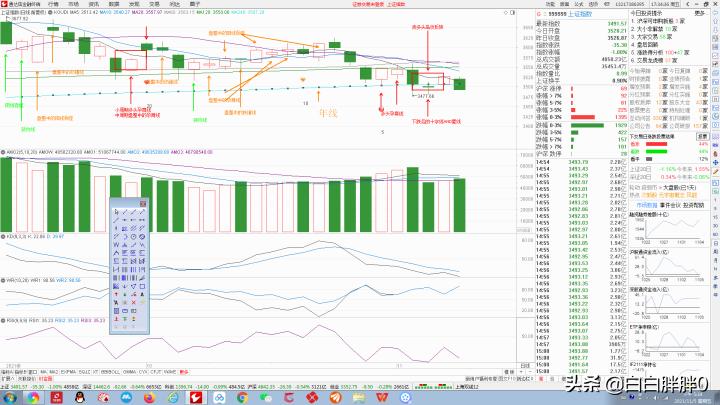Image resolution: width=720 pixels, height=405 pixels.
Task: Click the square icon at chart top-right corner
Action: tap(513, 12)
